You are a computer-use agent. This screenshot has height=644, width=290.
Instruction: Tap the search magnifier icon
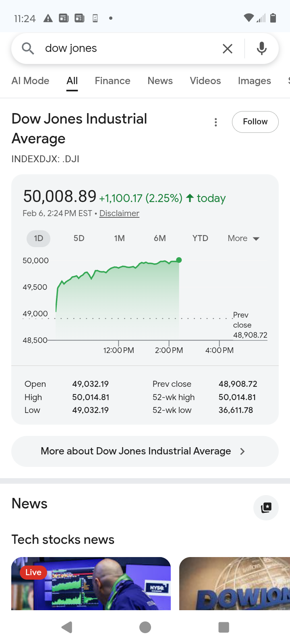click(x=27, y=48)
